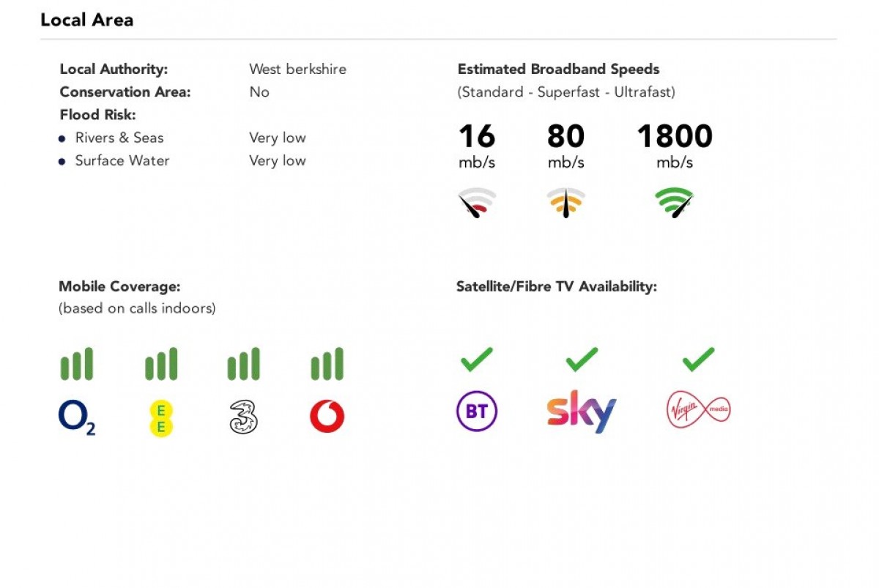Viewport: 879px width, 588px height.
Task: Click the yellow EE network logo
Action: [160, 418]
